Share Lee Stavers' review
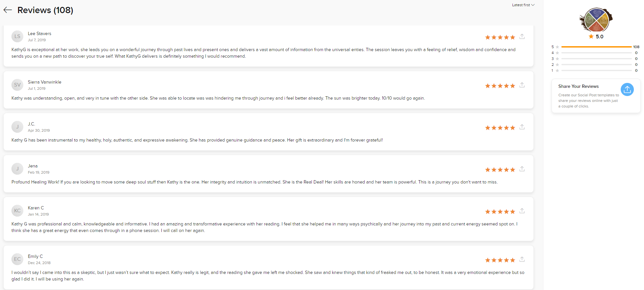Image resolution: width=644 pixels, height=290 pixels. pyautogui.click(x=522, y=36)
